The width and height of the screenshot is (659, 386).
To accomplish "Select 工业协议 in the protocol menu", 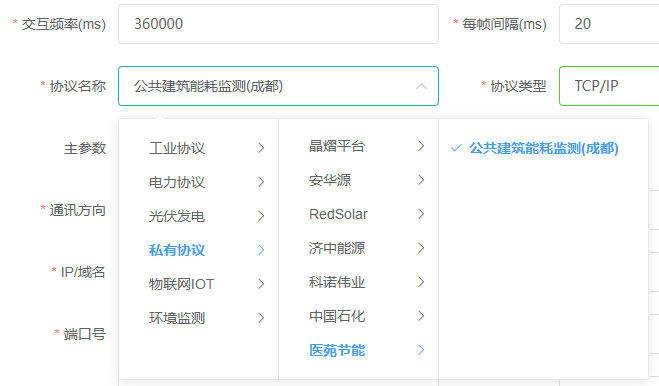I will coord(198,148).
